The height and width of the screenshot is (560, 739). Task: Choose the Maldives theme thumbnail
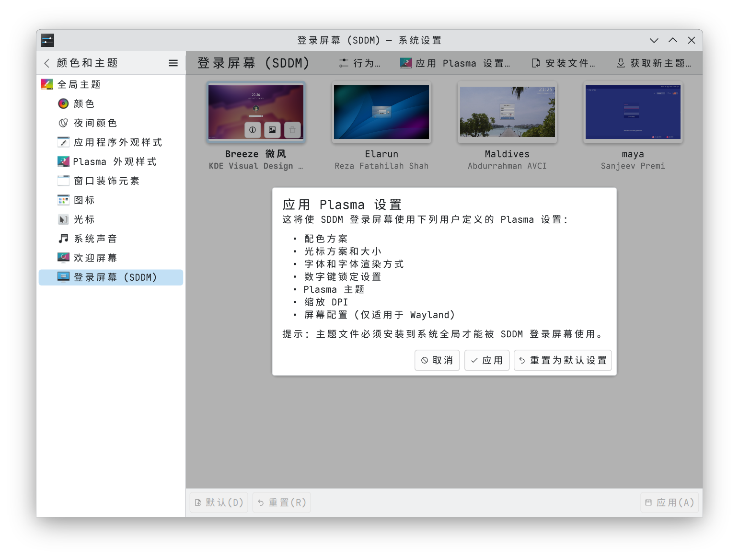click(x=507, y=113)
